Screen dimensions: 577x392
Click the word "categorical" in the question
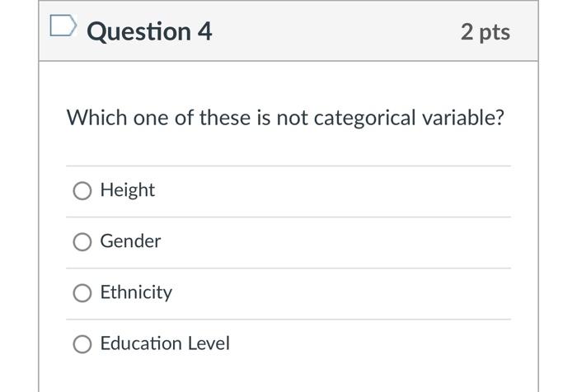365,118
